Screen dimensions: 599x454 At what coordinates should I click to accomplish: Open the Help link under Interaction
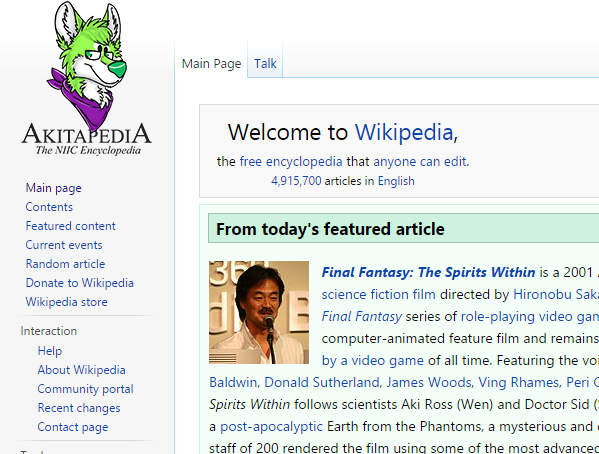[50, 351]
